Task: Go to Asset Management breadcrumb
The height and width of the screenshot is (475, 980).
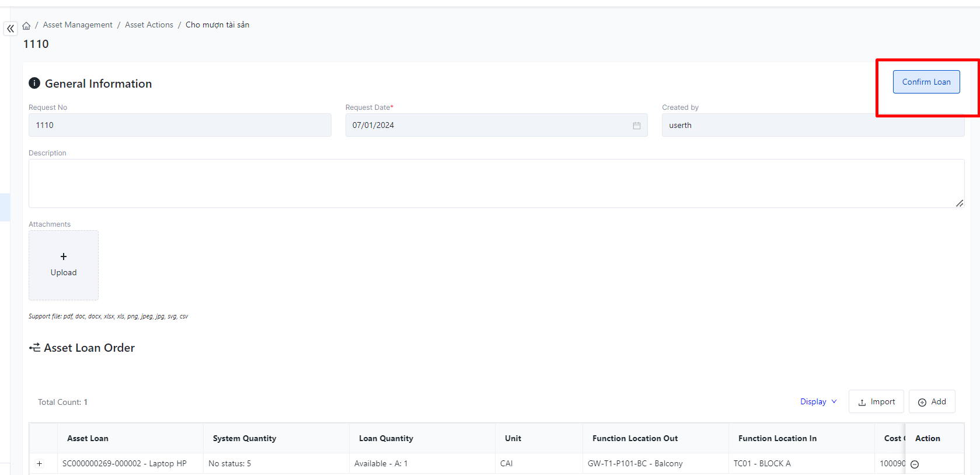Action: (78, 25)
